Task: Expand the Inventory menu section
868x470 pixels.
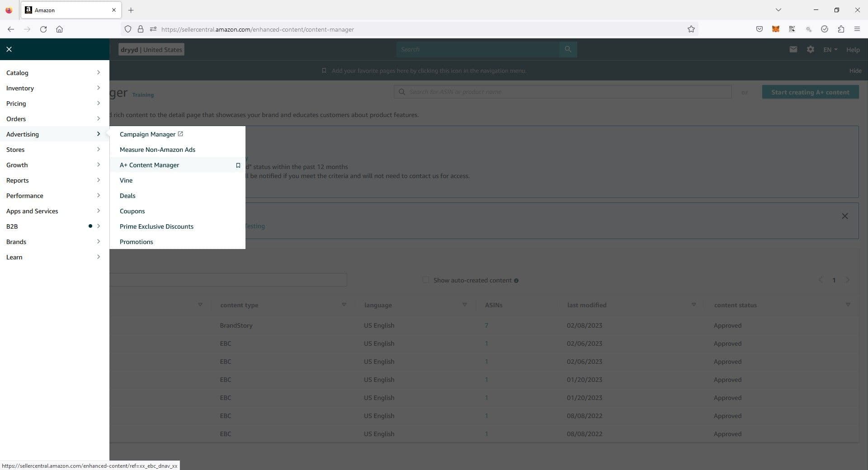Action: pyautogui.click(x=54, y=88)
